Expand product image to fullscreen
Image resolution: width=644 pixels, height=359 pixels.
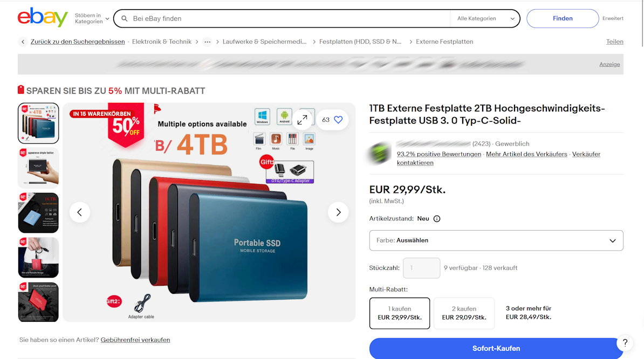click(x=302, y=120)
